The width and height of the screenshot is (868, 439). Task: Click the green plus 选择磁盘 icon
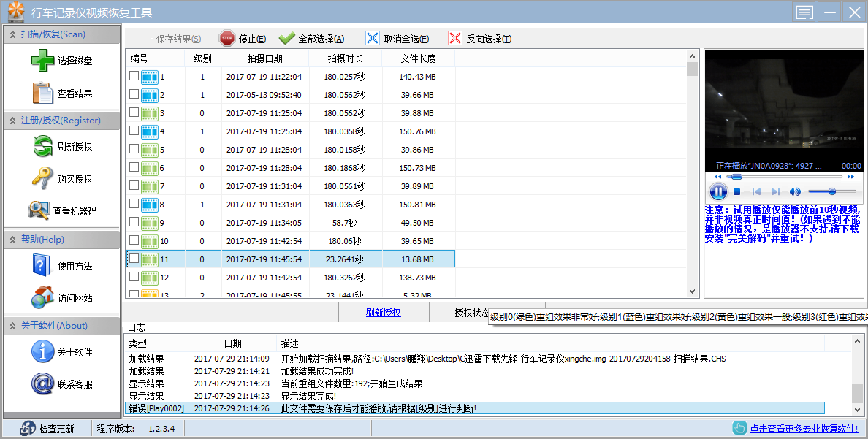click(42, 61)
